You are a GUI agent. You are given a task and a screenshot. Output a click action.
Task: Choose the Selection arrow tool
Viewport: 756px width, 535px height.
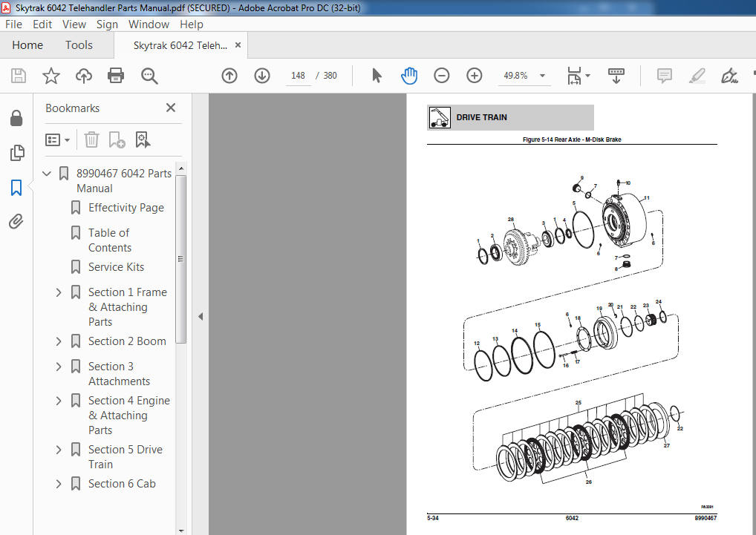tap(377, 76)
